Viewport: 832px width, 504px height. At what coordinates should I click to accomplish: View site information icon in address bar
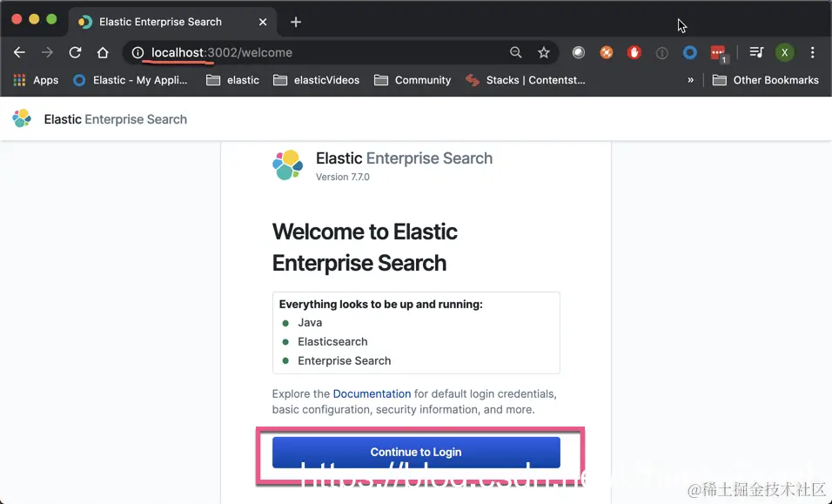coord(138,52)
